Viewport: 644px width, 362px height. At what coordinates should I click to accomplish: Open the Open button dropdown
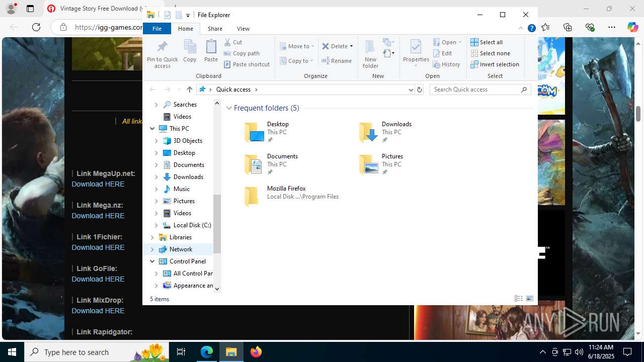(460, 42)
